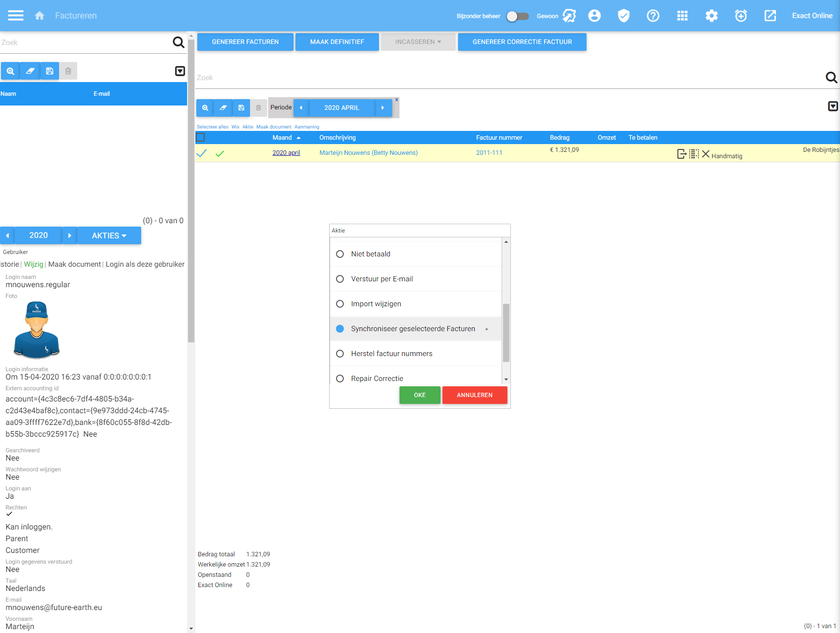
Task: Go to the home page icon
Action: click(x=40, y=16)
